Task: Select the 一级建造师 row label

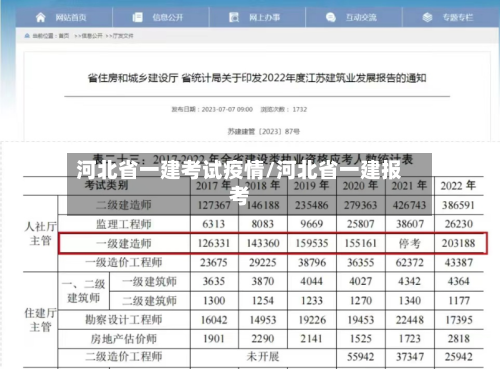Action: point(124,244)
